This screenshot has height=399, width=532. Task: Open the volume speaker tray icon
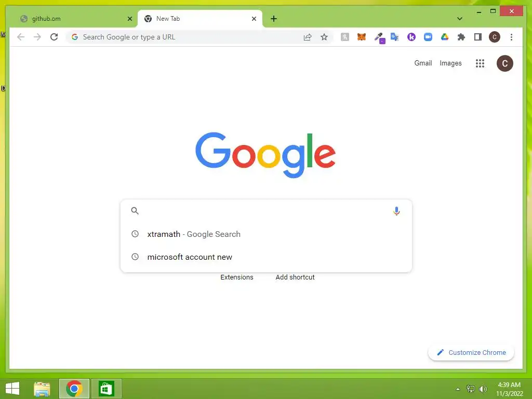point(483,389)
